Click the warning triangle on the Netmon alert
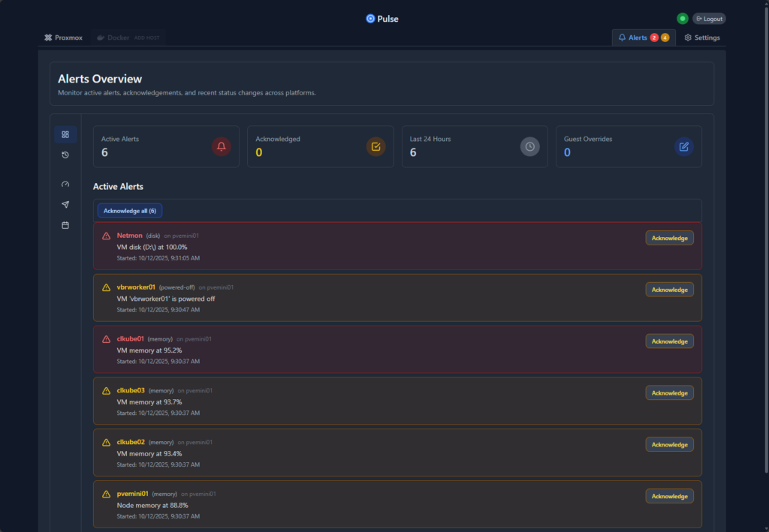 click(x=106, y=236)
